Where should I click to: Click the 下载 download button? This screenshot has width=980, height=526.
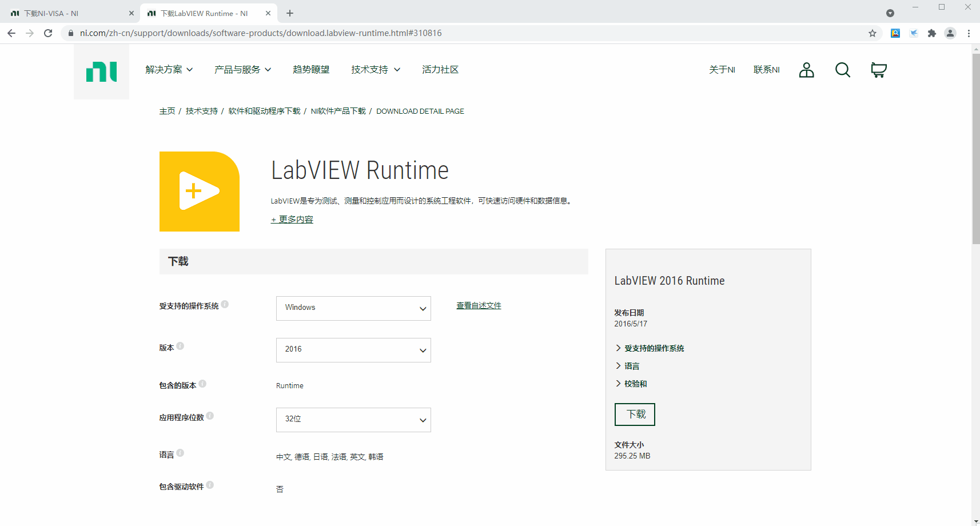point(635,415)
